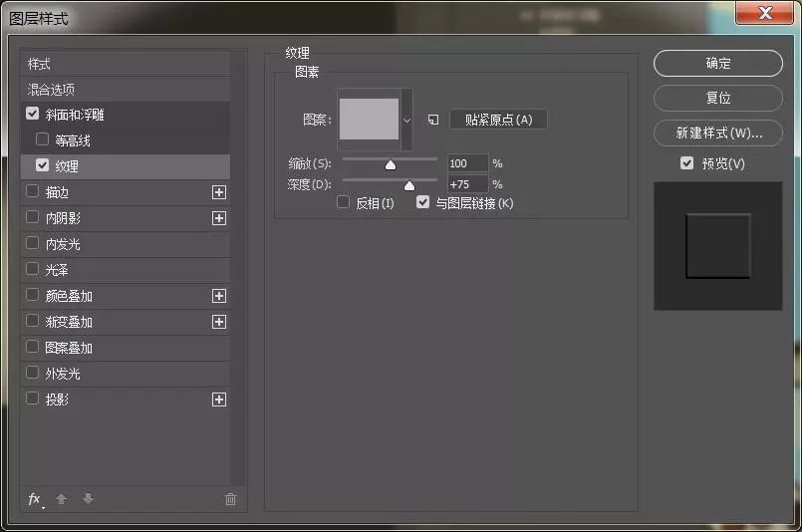Enable the 反相 checkbox
This screenshot has width=802, height=532.
(x=344, y=202)
